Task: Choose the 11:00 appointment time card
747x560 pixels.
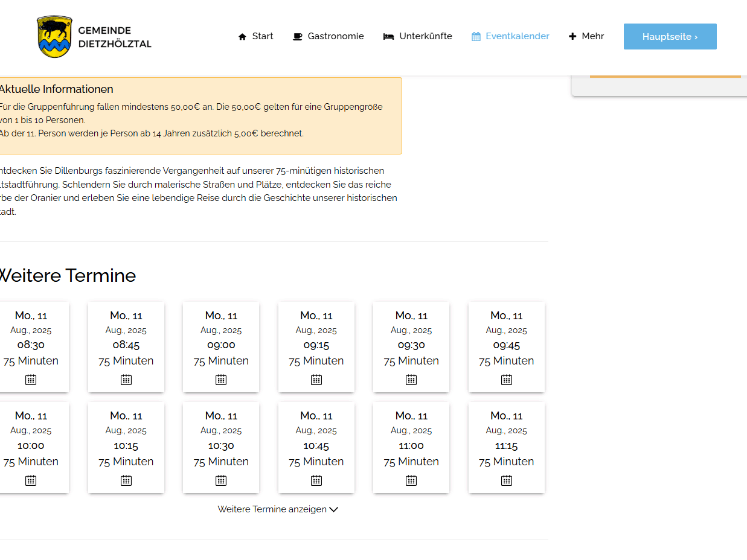Action: (x=411, y=447)
